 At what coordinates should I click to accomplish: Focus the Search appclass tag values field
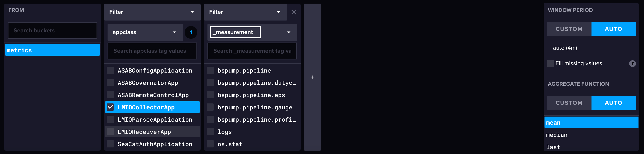tap(152, 51)
